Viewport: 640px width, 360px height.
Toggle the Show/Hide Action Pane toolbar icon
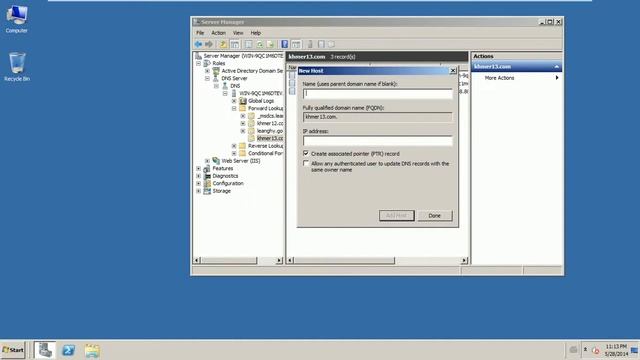(296, 44)
